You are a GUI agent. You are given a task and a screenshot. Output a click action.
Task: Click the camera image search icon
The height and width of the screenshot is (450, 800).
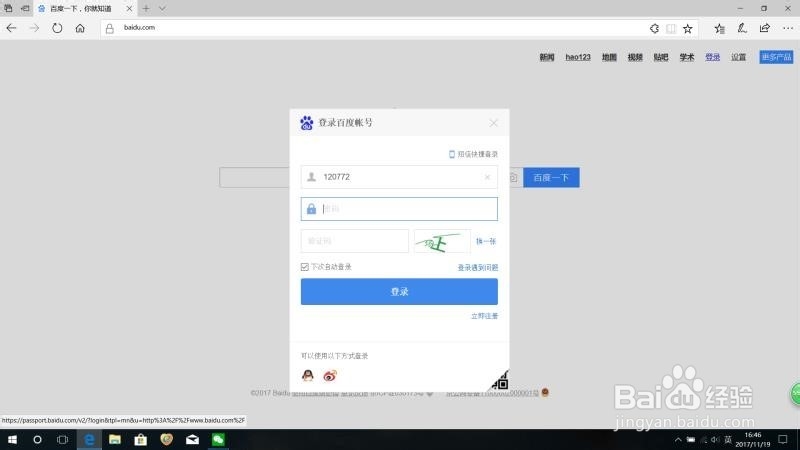pos(513,178)
